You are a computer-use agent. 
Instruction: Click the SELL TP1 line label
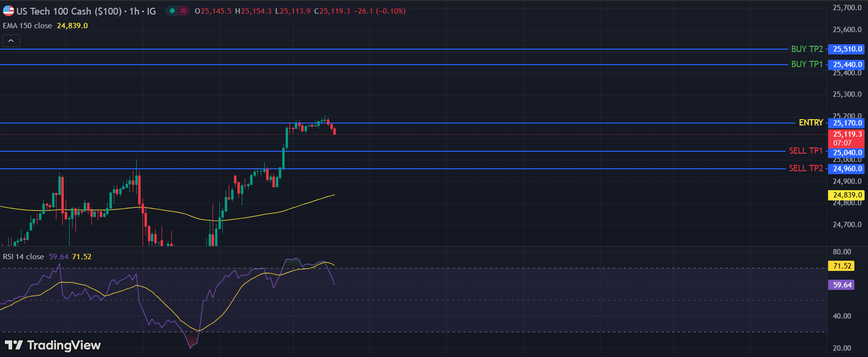click(x=806, y=151)
